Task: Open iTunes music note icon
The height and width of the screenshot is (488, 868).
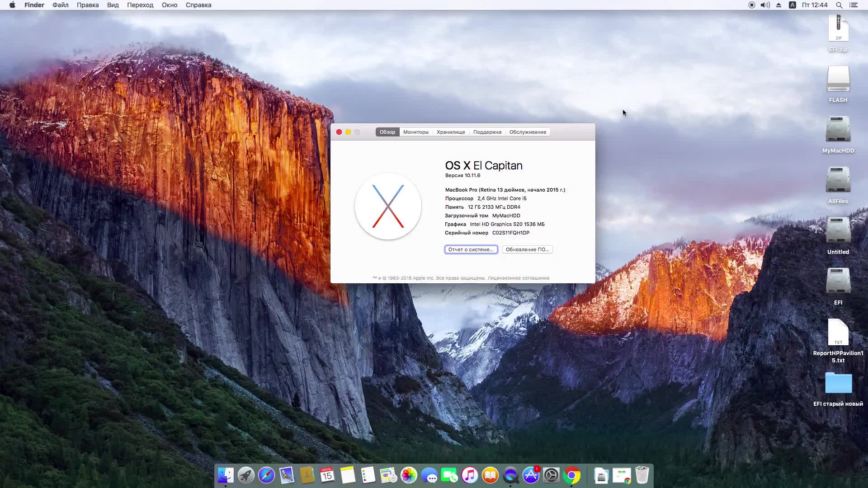Action: point(470,475)
